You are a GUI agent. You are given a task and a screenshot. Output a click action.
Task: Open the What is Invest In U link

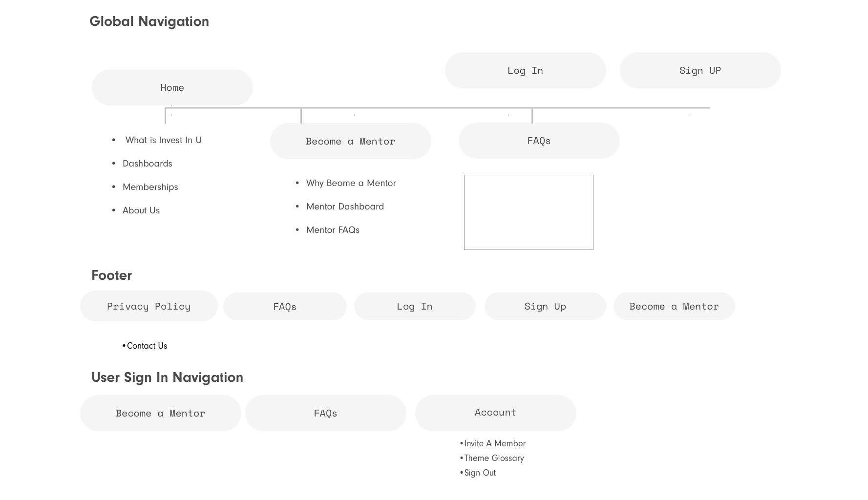[163, 140]
